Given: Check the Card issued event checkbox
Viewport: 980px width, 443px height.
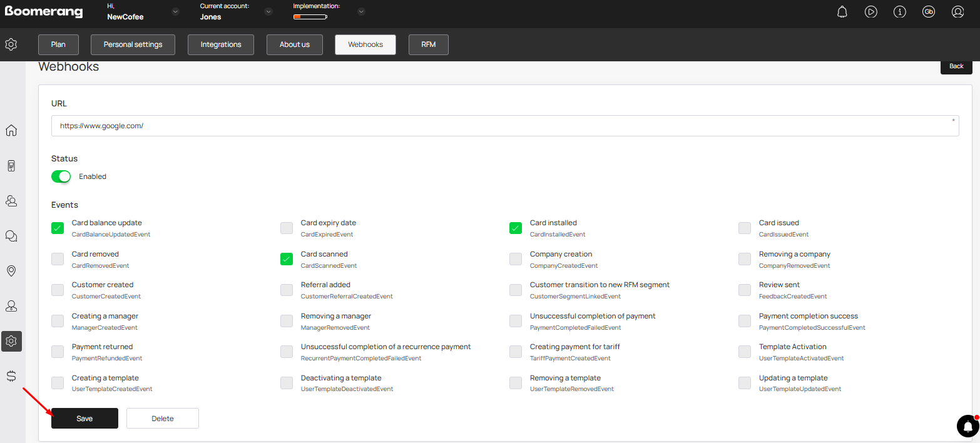Looking at the screenshot, I should (745, 228).
